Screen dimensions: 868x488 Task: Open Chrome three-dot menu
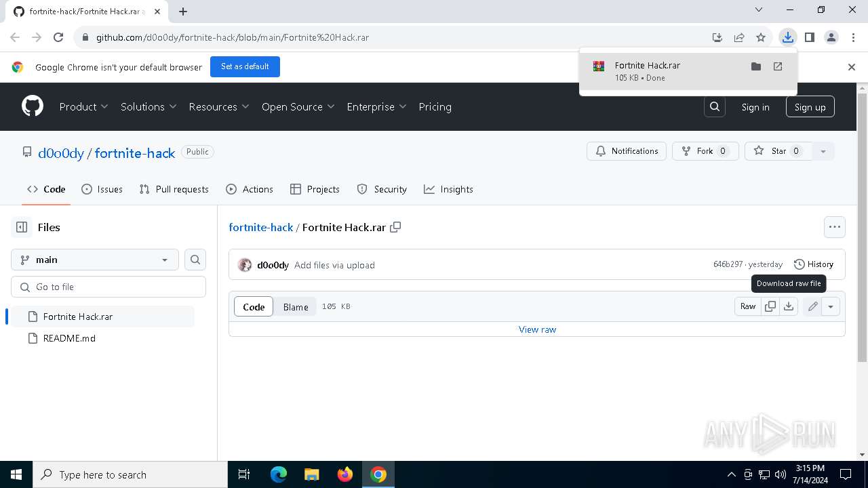[852, 37]
